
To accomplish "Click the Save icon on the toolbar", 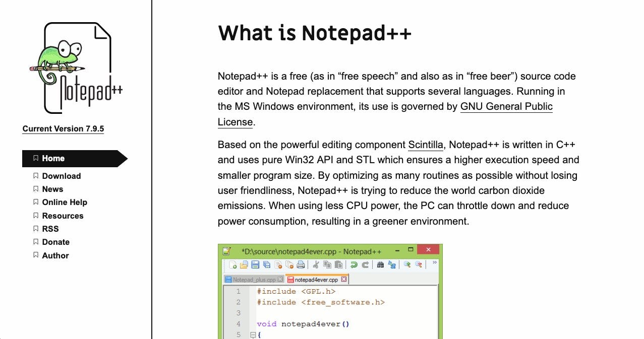I will [x=254, y=265].
